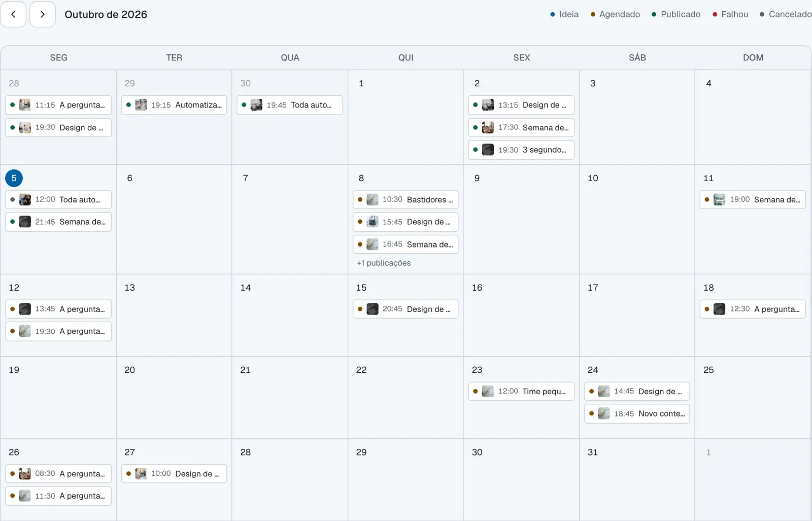Click the Ideia status legend
The width and height of the screenshot is (812, 521).
[564, 14]
